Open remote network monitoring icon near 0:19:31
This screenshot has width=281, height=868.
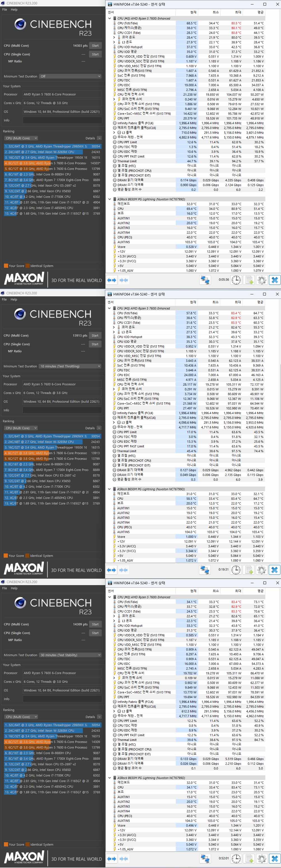[x=205, y=570]
